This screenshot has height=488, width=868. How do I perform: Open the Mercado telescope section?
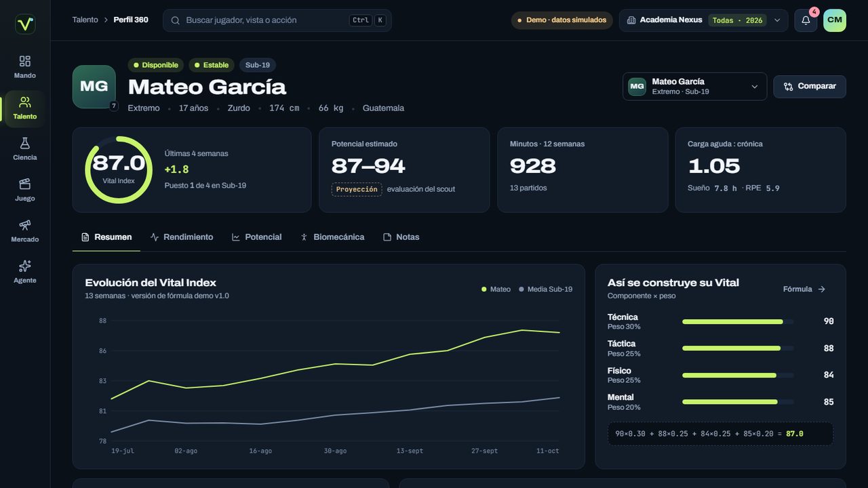(25, 231)
